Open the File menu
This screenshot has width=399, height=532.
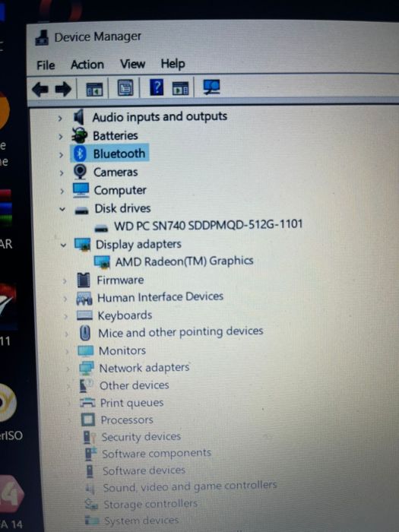tap(46, 65)
